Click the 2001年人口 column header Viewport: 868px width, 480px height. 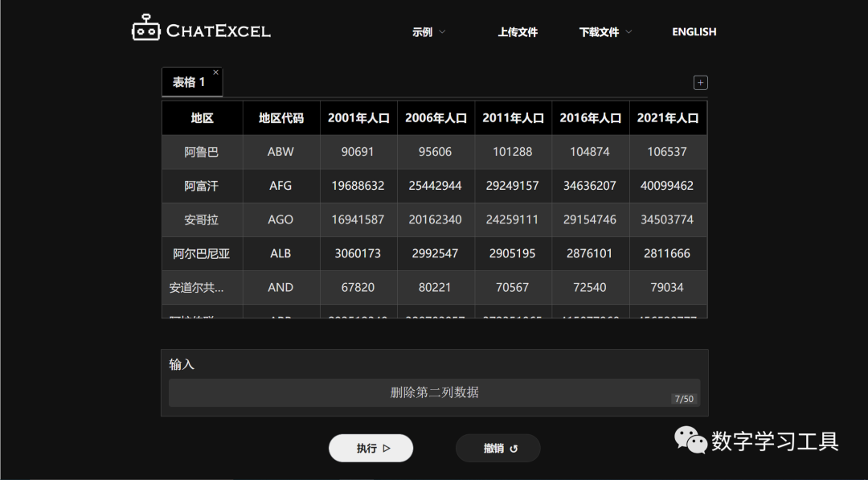coord(358,118)
